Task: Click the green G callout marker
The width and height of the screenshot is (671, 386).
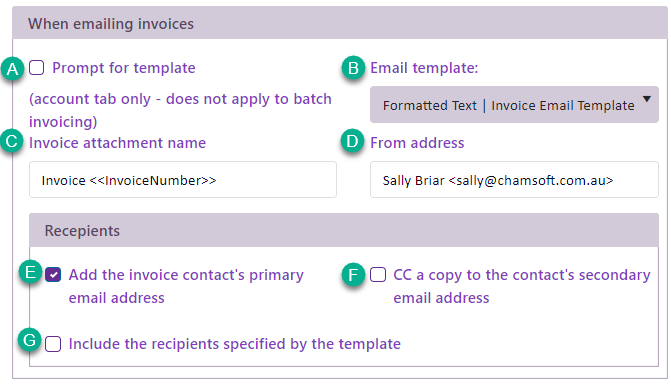Action: (x=30, y=341)
